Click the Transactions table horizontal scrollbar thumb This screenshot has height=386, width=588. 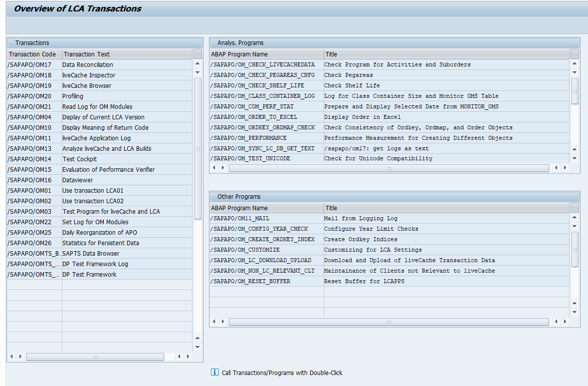point(95,357)
